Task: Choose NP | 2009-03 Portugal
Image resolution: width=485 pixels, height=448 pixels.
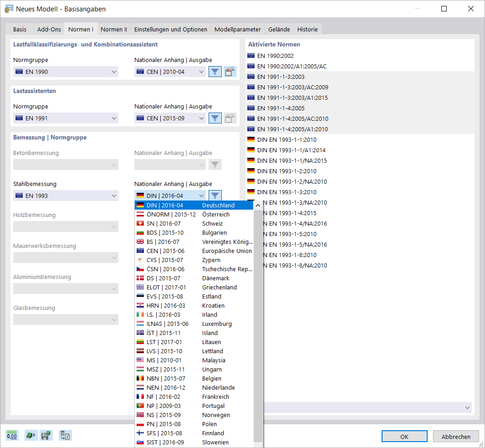Action: pyautogui.click(x=194, y=406)
